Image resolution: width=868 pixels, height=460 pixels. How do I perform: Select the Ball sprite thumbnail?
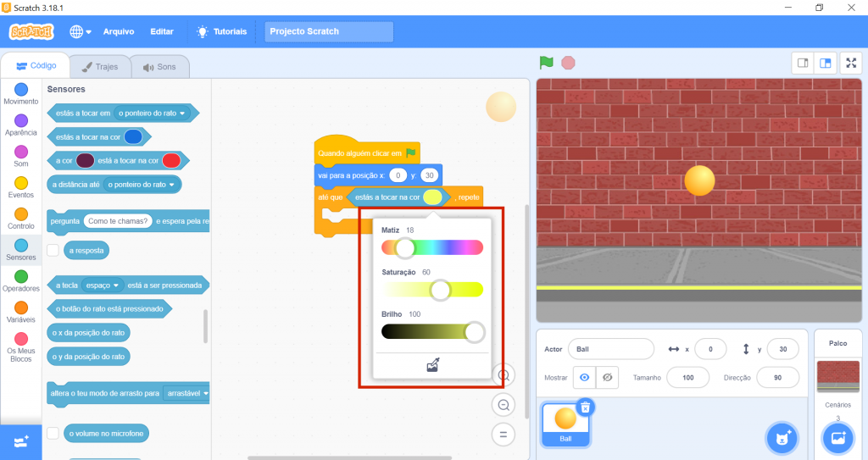pyautogui.click(x=565, y=424)
